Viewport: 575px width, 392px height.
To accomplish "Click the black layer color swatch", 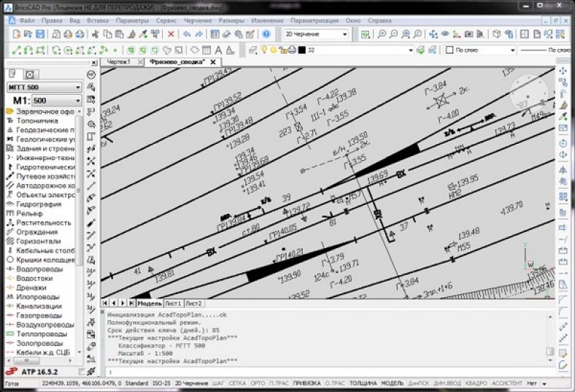I will pyautogui.click(x=301, y=50).
